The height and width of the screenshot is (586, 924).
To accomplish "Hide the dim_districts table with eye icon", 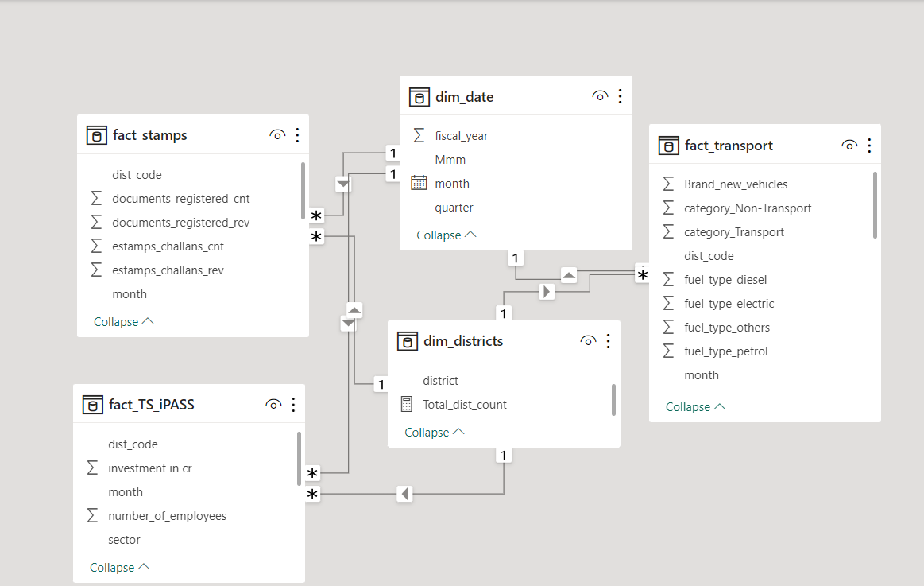I will coord(588,341).
